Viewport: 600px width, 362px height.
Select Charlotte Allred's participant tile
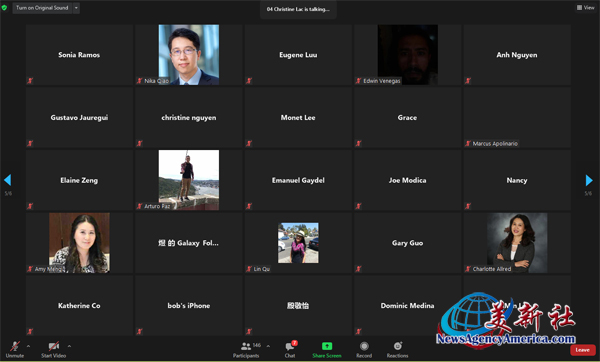click(517, 243)
